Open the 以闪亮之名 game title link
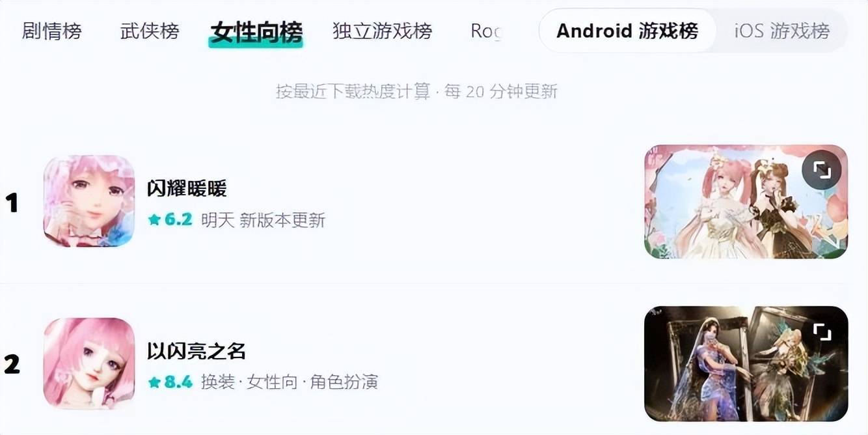This screenshot has height=435, width=868. (197, 352)
